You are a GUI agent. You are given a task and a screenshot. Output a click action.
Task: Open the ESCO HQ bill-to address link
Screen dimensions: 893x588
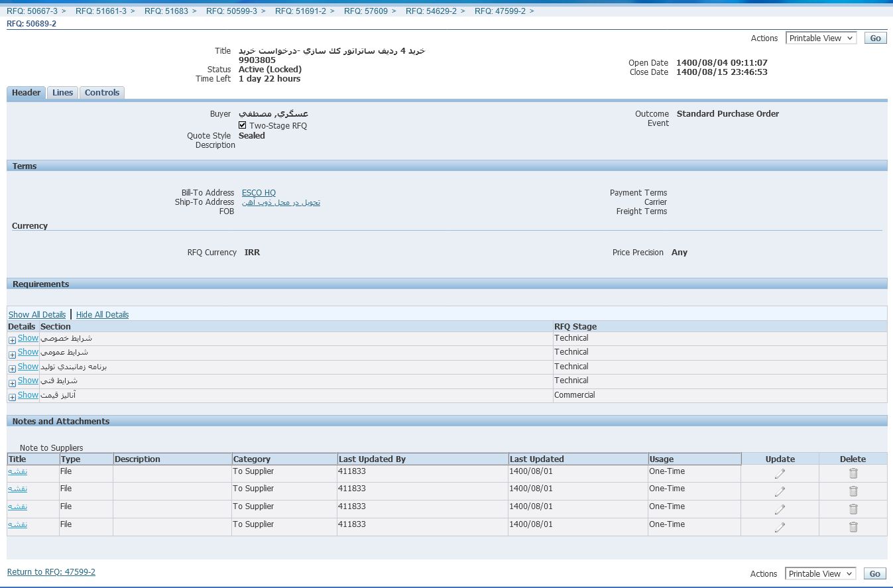[x=259, y=193]
